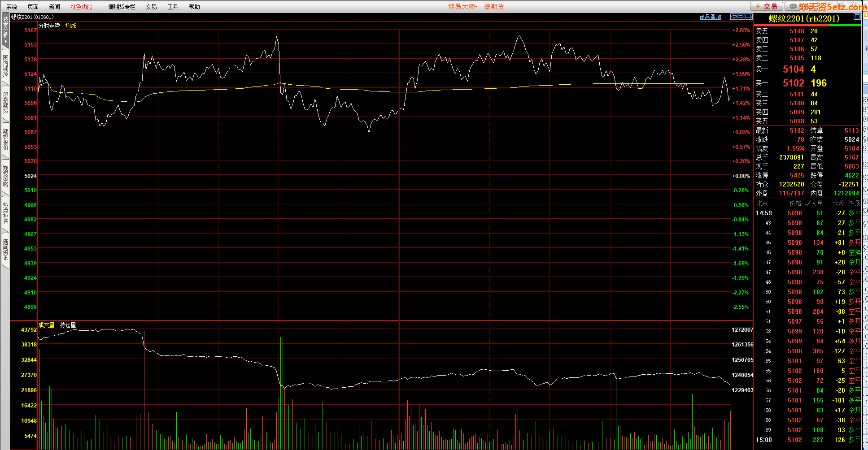Click the 5024 previous-settlement axis label
Viewport: 868px width, 450px height.
click(x=30, y=176)
